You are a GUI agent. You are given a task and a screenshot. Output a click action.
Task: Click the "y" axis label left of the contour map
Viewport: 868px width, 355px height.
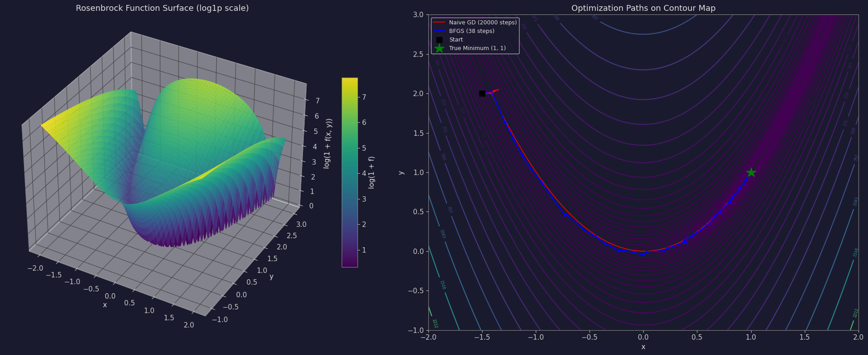tap(401, 172)
